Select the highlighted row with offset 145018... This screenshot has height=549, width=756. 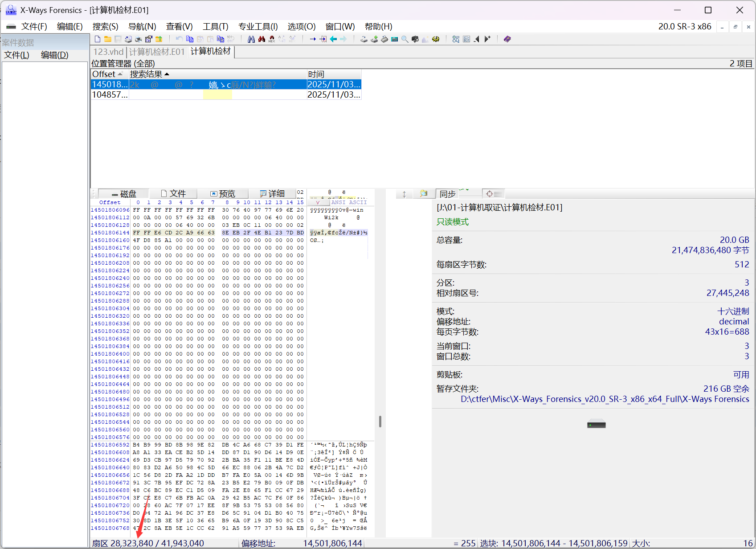(x=226, y=85)
